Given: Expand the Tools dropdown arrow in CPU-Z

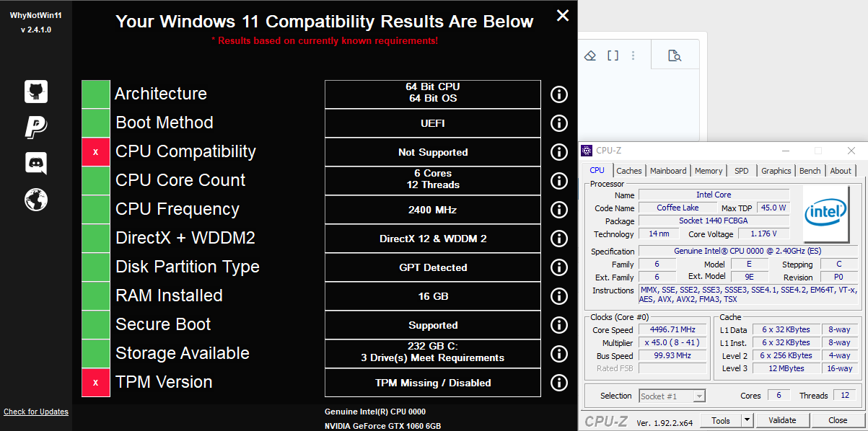Looking at the screenshot, I should [748, 420].
